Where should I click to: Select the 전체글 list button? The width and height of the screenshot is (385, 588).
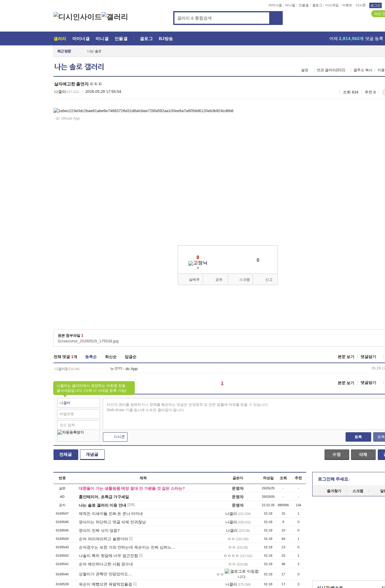pyautogui.click(x=66, y=455)
